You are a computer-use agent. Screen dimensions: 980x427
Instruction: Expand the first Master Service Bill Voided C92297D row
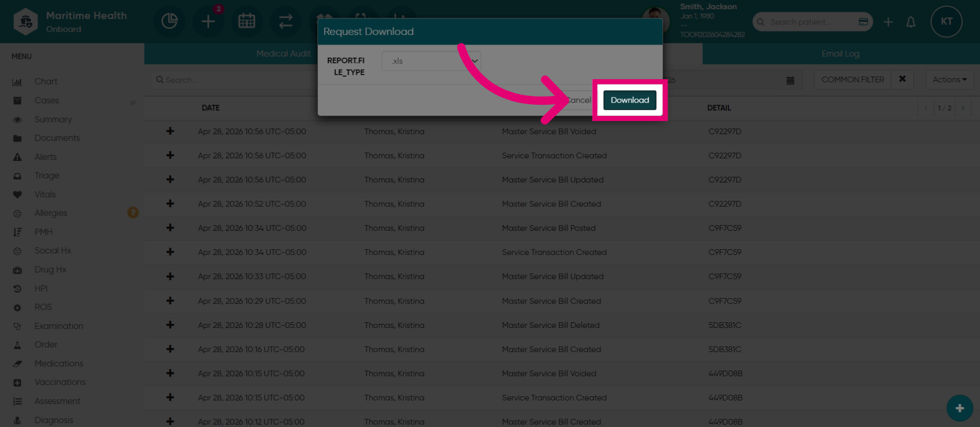pyautogui.click(x=170, y=131)
